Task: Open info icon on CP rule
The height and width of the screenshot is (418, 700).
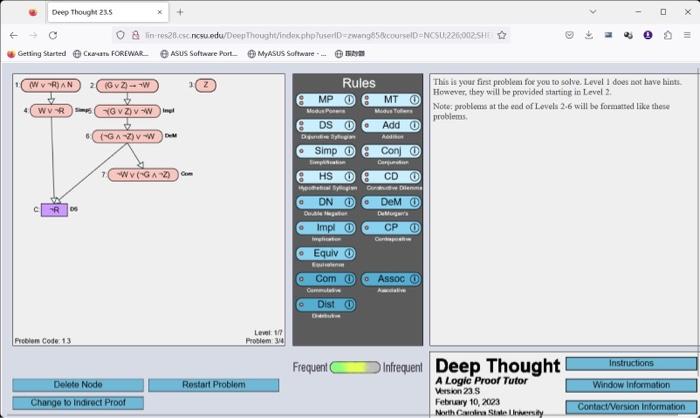Action: click(414, 228)
